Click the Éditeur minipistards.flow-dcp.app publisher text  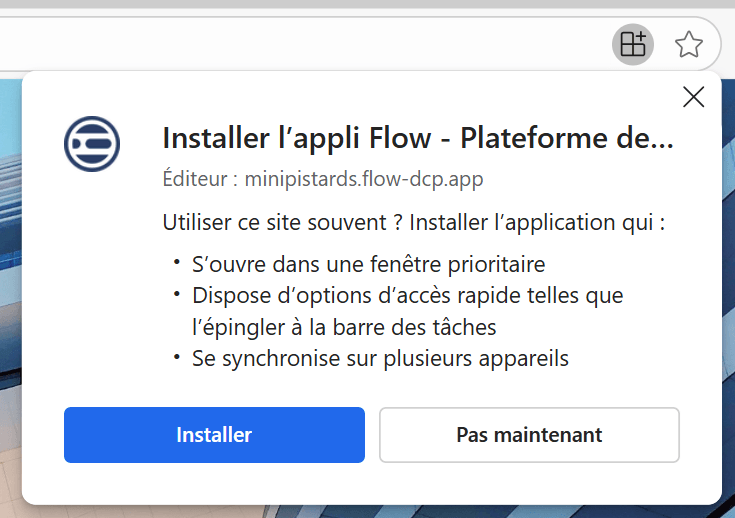click(323, 179)
